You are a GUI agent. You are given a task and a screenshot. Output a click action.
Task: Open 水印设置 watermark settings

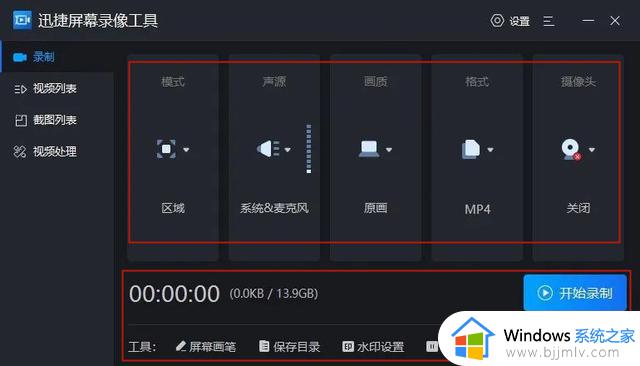pos(373,346)
